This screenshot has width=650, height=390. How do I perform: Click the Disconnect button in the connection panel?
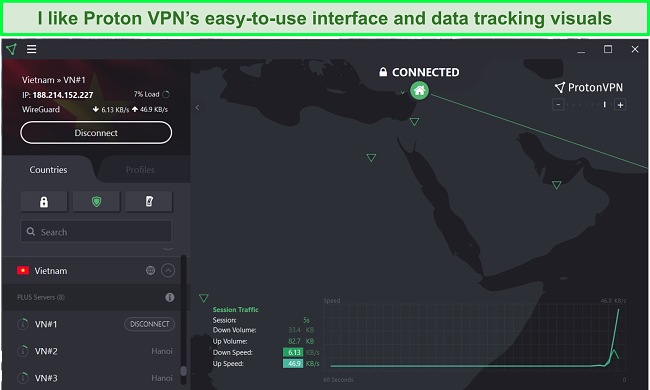(96, 133)
